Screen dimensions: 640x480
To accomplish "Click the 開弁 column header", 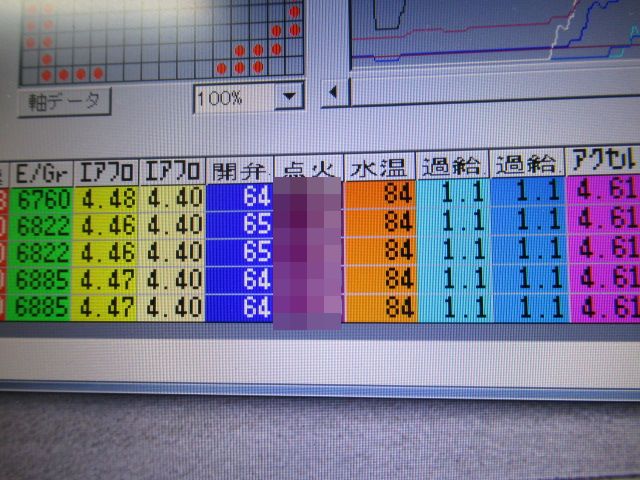I will click(x=238, y=168).
